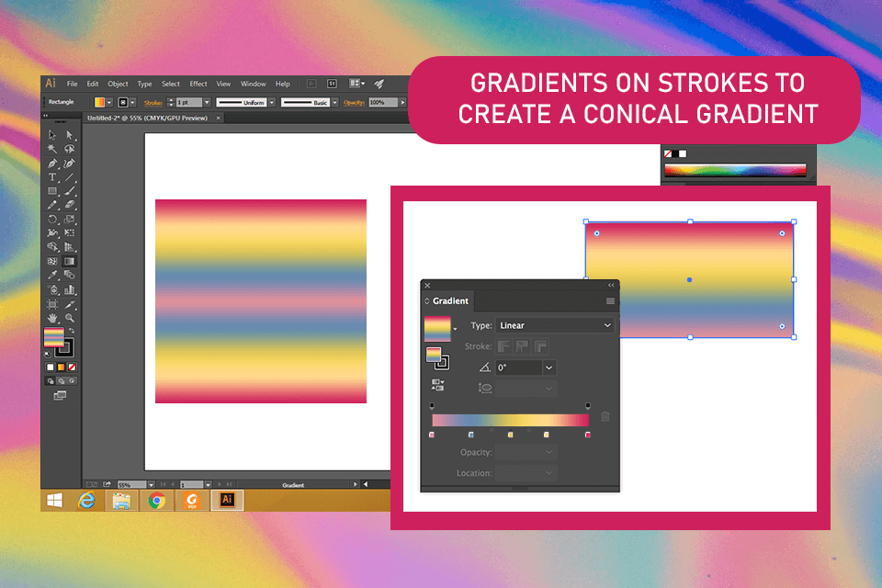Open the gradient Type Linear dropdown
This screenshot has height=588, width=882.
pos(555,325)
